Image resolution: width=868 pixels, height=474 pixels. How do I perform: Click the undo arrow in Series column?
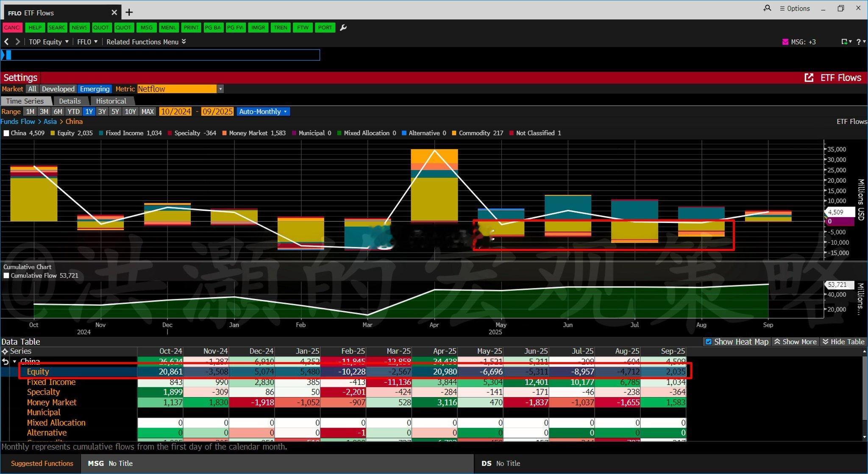coord(5,362)
